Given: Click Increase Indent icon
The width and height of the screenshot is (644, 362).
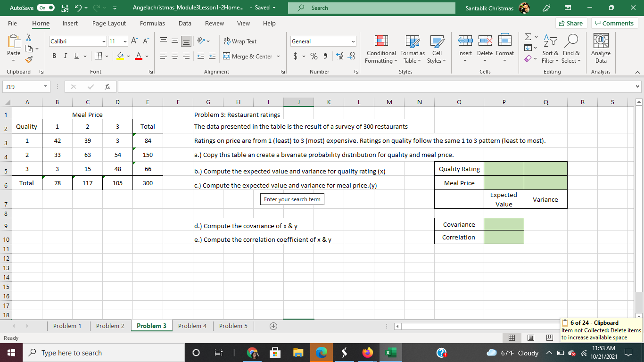Looking at the screenshot, I should [212, 57].
